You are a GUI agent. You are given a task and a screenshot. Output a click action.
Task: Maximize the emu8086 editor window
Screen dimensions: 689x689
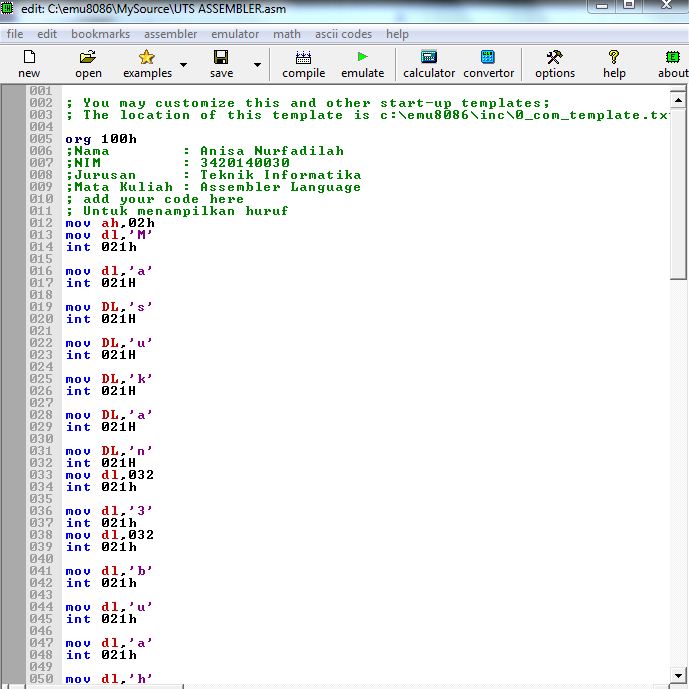pyautogui.click(x=629, y=6)
